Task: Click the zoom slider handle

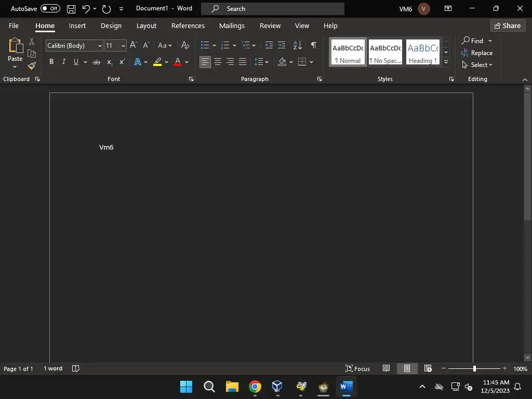Action: click(x=474, y=368)
